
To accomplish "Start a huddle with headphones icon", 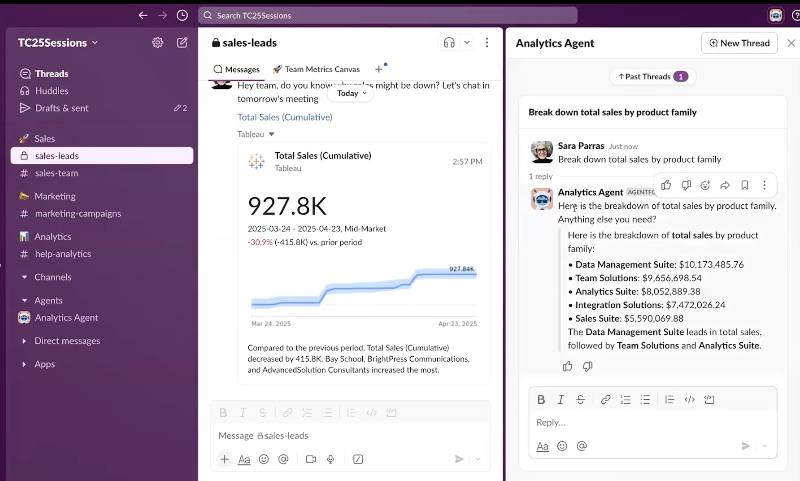I will (449, 43).
